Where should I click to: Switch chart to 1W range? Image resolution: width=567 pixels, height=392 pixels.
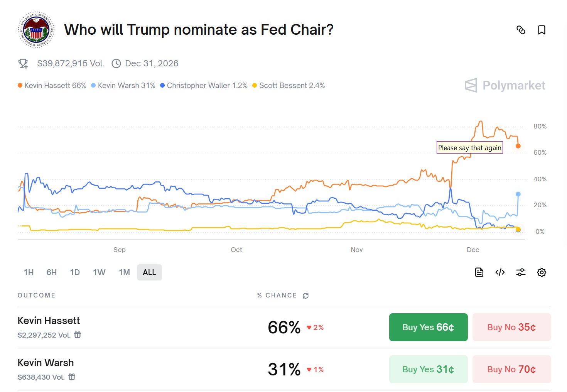coord(99,272)
